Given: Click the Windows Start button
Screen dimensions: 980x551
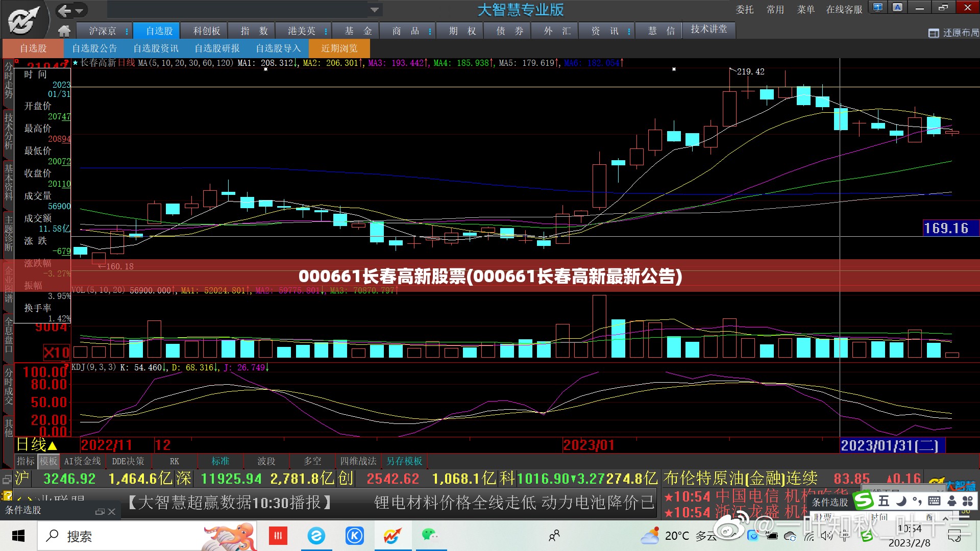Looking at the screenshot, I should pos(18,536).
